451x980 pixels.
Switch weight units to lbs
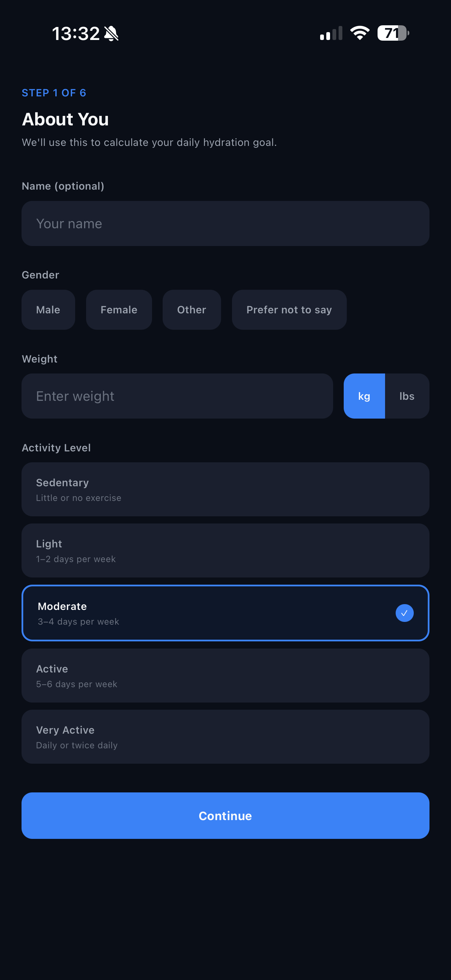pyautogui.click(x=407, y=396)
